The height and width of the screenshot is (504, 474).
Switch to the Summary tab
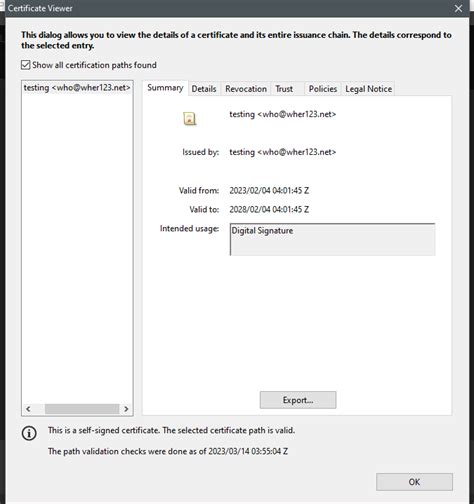tap(165, 88)
